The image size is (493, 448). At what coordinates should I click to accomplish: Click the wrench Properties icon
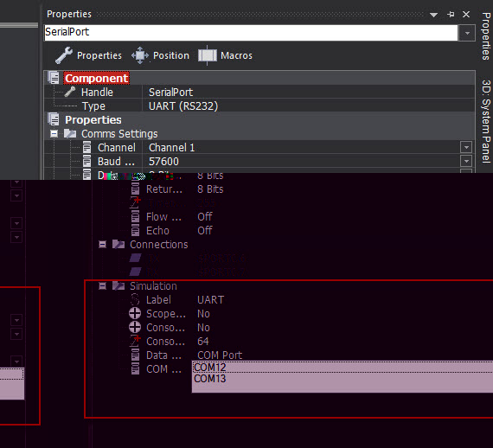64,55
